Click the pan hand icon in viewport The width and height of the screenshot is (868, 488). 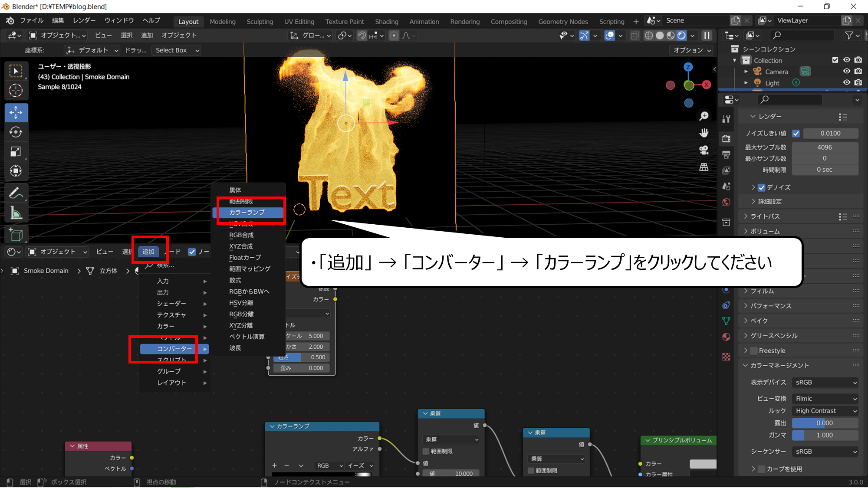(x=704, y=133)
